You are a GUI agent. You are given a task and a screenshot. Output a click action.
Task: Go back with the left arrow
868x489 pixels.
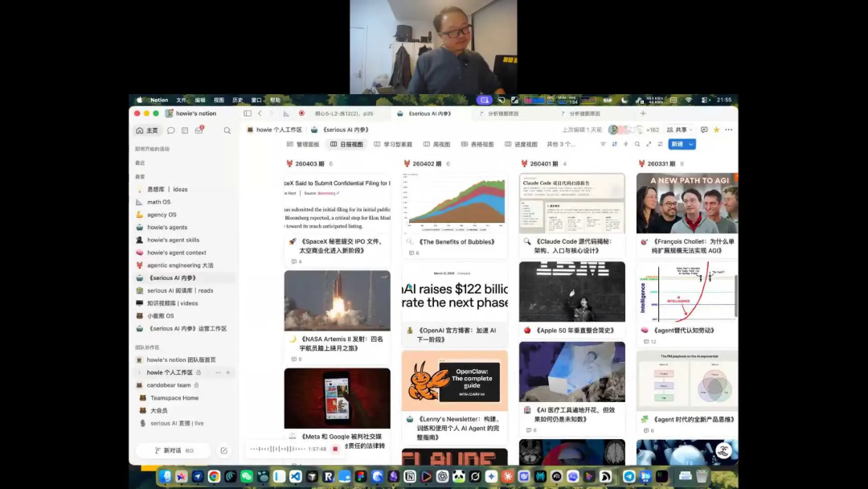pyautogui.click(x=260, y=113)
